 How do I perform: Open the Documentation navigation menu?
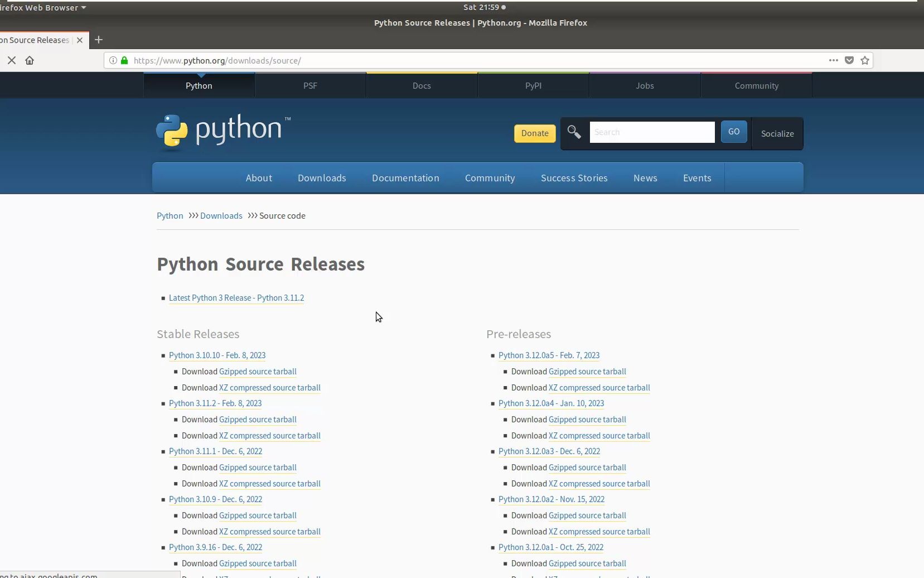(405, 178)
